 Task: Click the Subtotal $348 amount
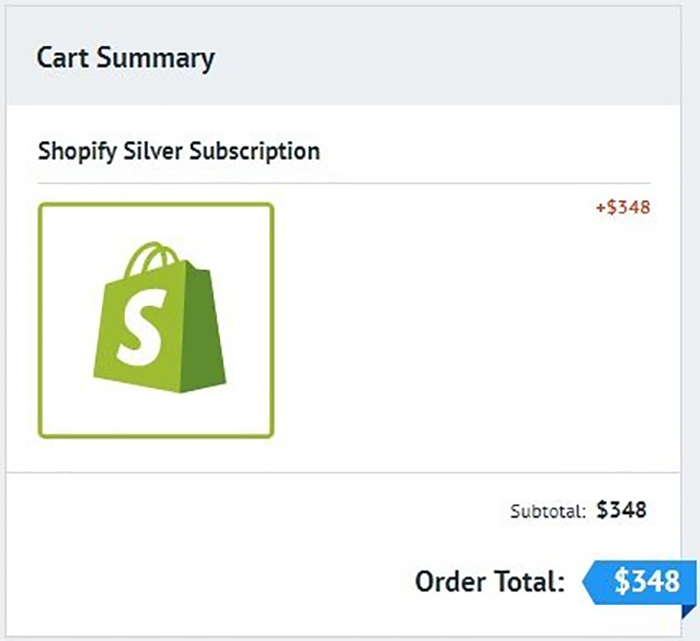pyautogui.click(x=621, y=510)
